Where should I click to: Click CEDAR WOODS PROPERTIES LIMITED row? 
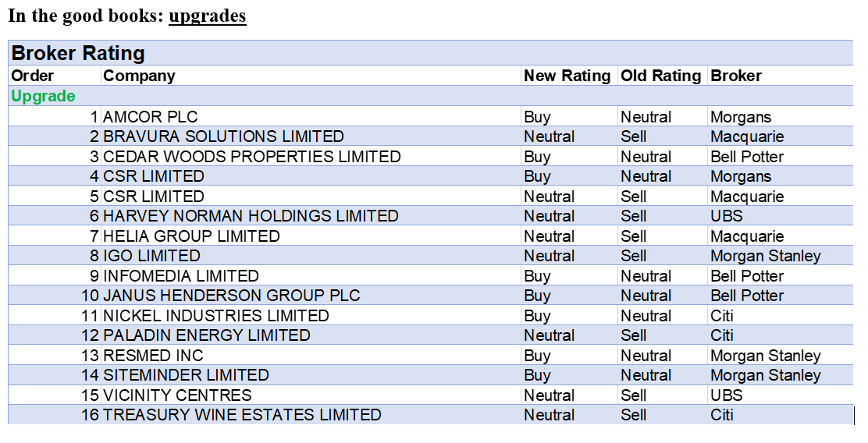pos(251,157)
